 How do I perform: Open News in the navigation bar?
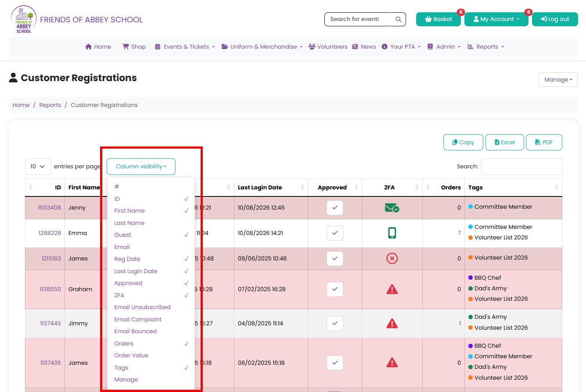(x=364, y=47)
